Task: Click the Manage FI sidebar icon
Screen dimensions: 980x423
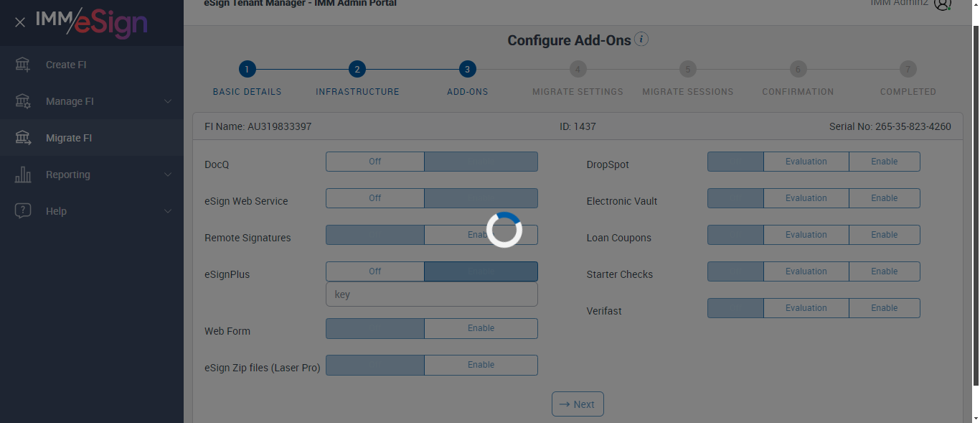Action: (x=23, y=101)
